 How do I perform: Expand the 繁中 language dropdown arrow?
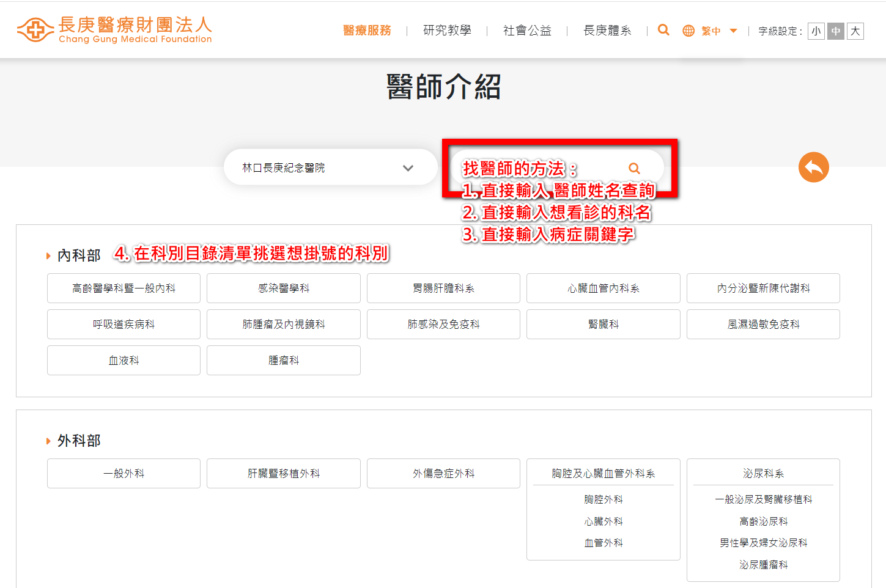(x=734, y=31)
